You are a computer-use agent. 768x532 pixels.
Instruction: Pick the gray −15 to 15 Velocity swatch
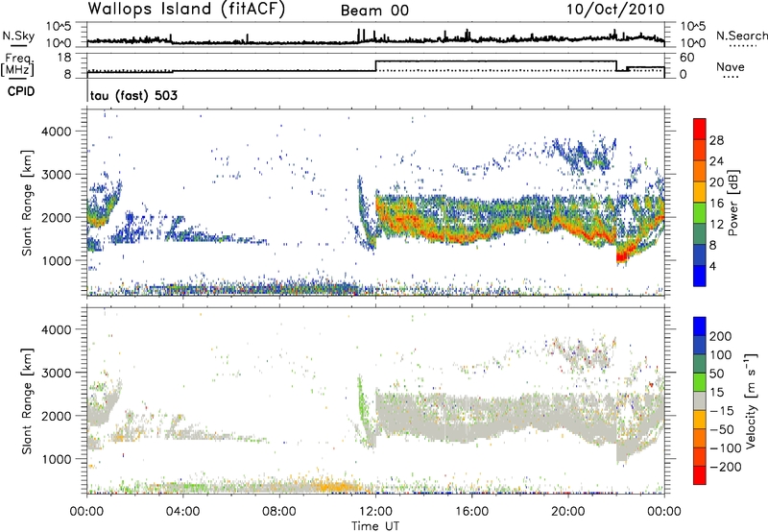[700, 401]
